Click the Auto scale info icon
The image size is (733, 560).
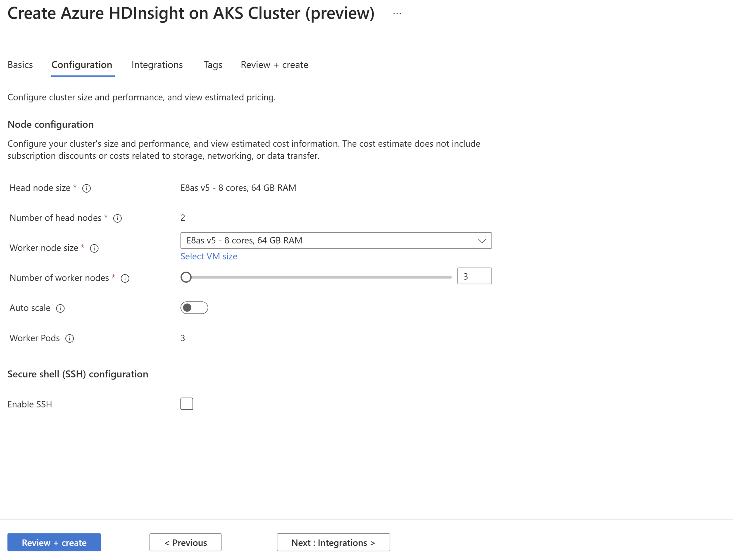coord(61,307)
